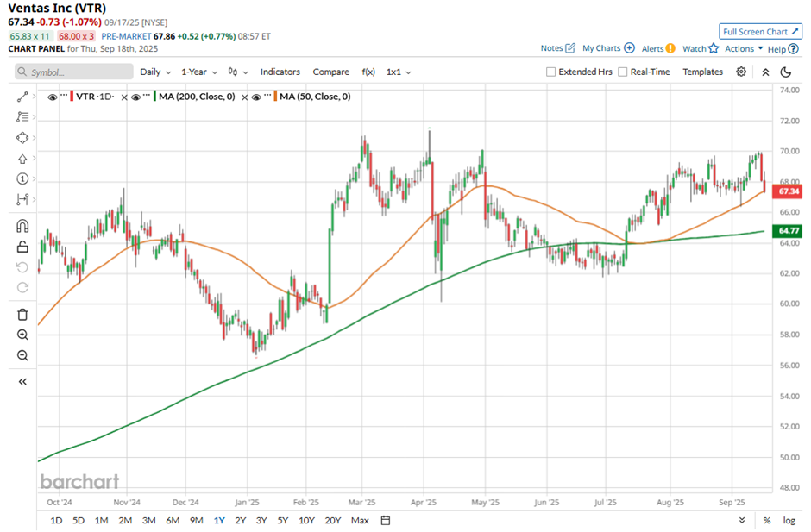Select the up arrow marker tool
811x532 pixels.
pos(22,159)
